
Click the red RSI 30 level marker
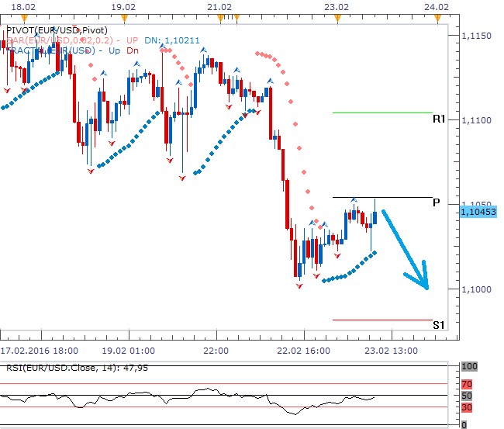(x=467, y=407)
